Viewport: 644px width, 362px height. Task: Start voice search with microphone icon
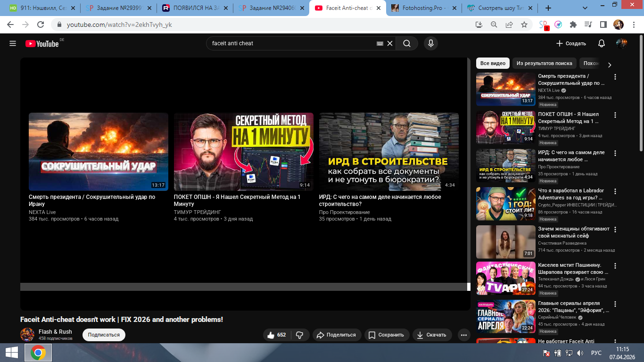[430, 43]
